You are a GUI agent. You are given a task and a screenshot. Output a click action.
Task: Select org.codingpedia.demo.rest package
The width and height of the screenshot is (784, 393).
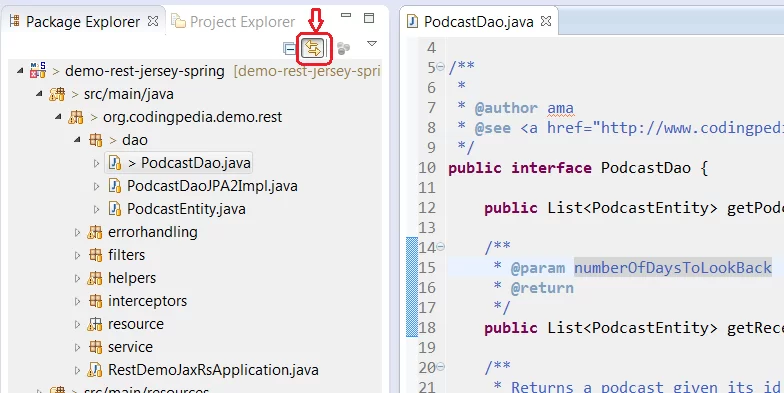coord(192,117)
